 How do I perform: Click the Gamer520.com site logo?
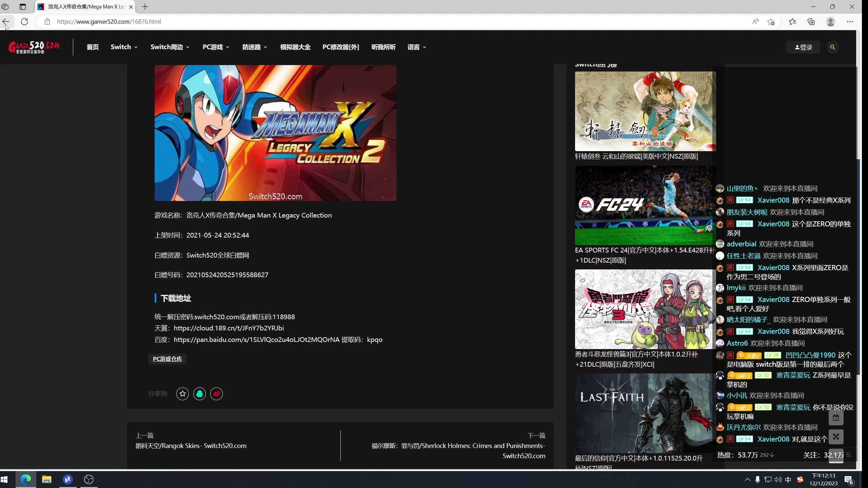(34, 47)
